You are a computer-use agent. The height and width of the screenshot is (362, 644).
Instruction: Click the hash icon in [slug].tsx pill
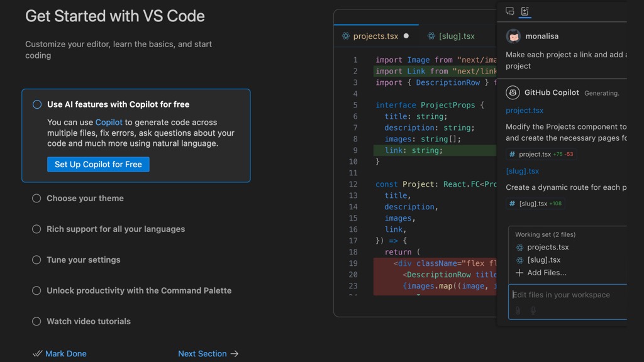(512, 204)
